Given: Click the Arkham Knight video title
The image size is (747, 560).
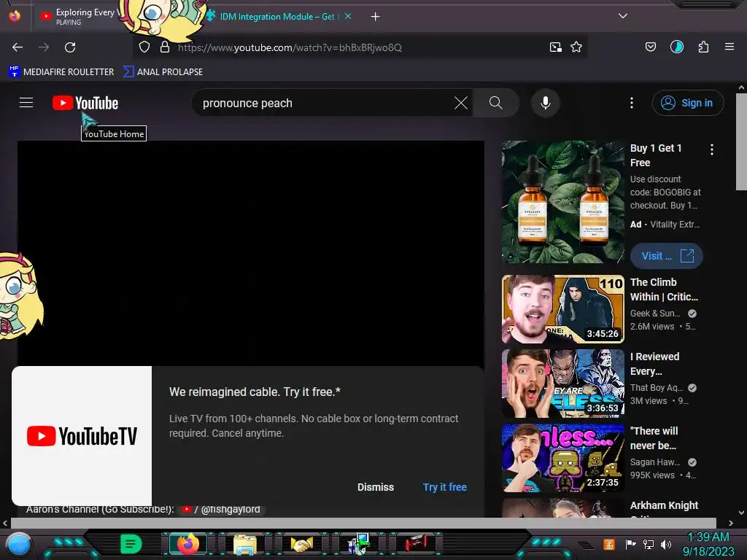Looking at the screenshot, I should pos(664,505).
